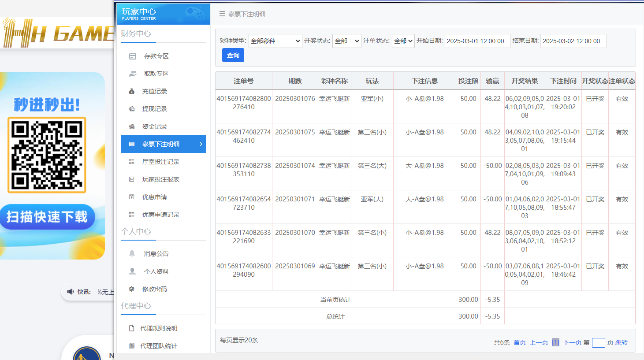The image size is (644, 360).
Task: Open the 彩种类型 lottery type dropdown
Action: point(275,41)
